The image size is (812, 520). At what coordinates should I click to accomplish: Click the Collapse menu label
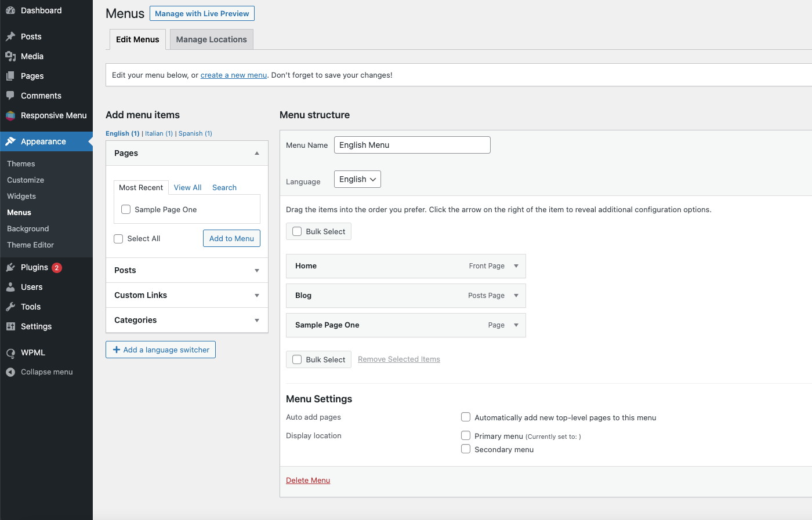pyautogui.click(x=47, y=372)
